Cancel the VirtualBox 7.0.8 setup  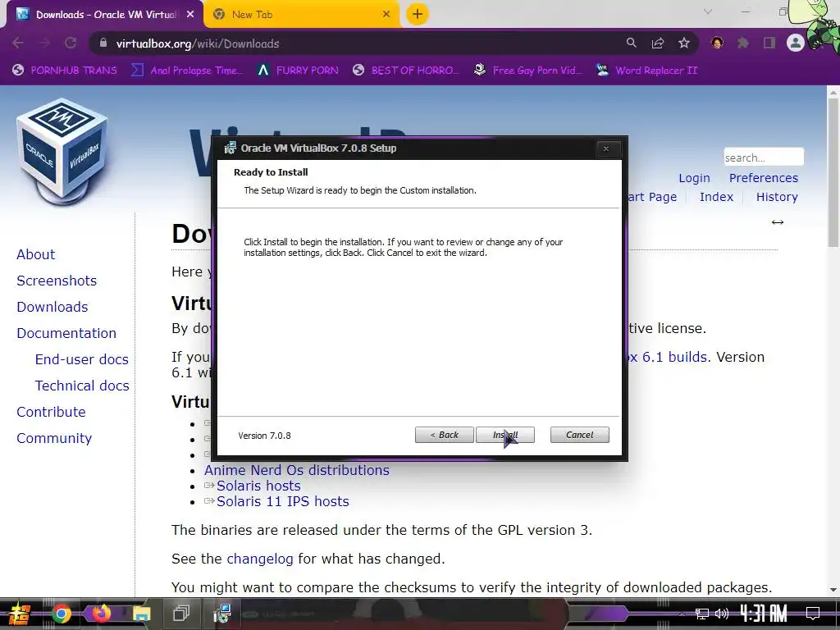[x=580, y=435]
